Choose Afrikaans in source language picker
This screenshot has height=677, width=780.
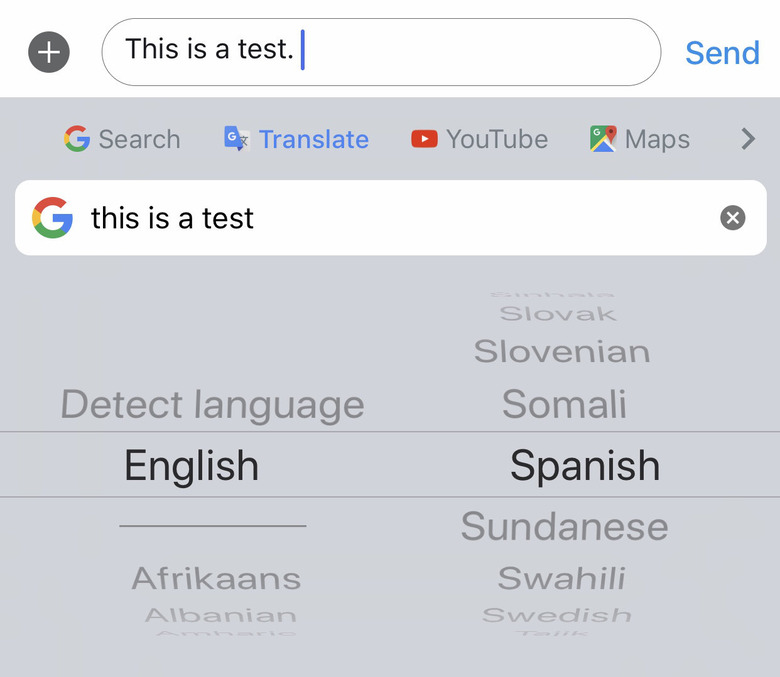coord(216,578)
